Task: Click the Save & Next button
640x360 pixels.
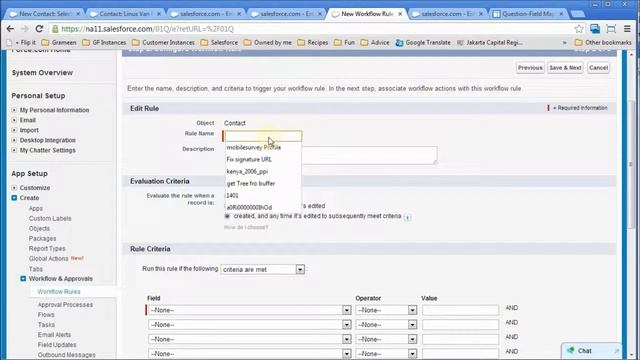Action: (565, 68)
